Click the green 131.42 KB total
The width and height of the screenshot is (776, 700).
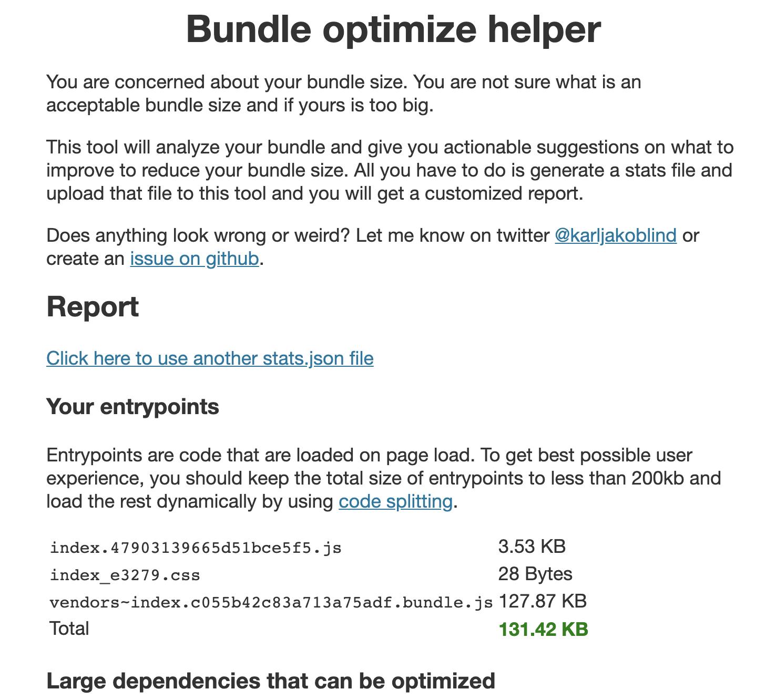coord(543,629)
